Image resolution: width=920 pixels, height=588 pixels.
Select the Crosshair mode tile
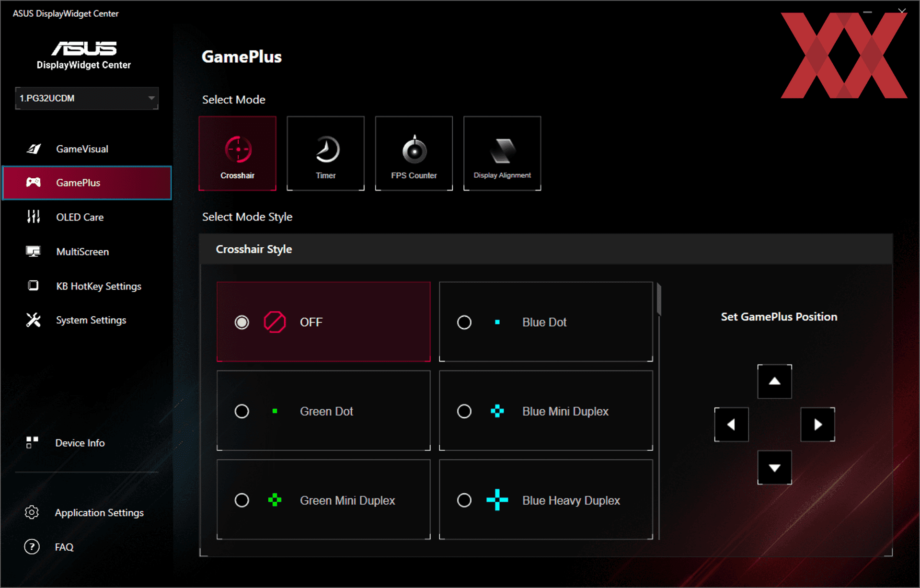238,153
